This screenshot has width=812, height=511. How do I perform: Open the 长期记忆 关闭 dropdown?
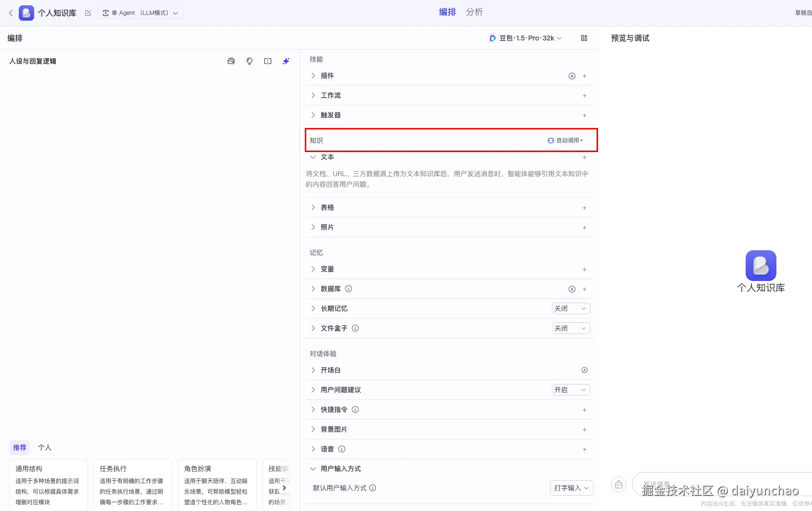[x=571, y=308]
